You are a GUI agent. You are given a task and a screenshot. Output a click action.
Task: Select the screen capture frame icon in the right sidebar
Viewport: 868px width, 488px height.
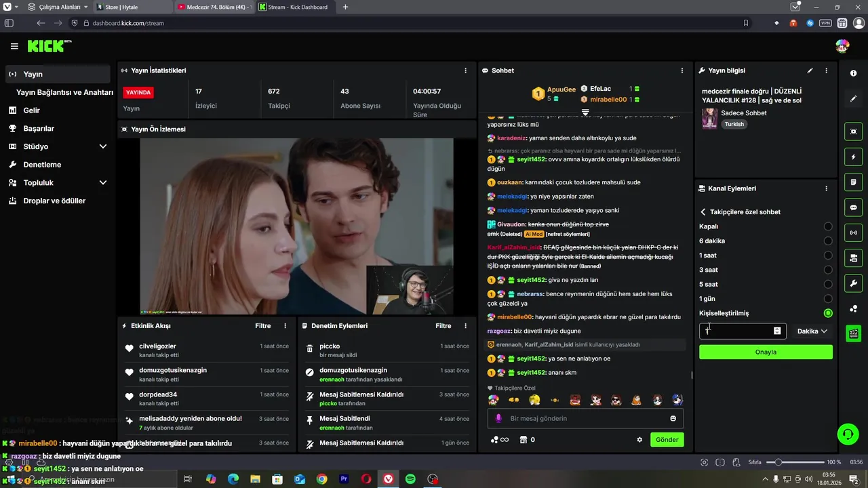853,131
